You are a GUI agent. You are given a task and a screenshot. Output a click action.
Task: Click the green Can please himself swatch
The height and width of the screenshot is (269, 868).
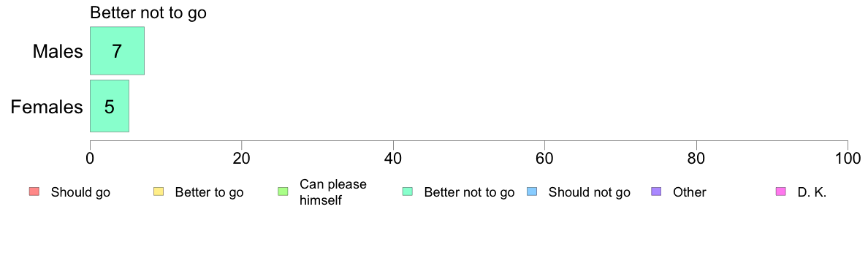pos(282,192)
